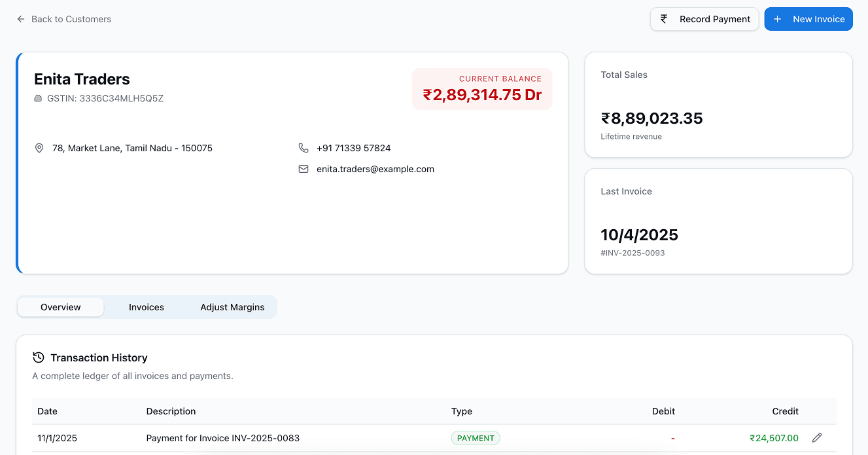Switch to the Invoices tab
The image size is (868, 455).
(x=146, y=306)
